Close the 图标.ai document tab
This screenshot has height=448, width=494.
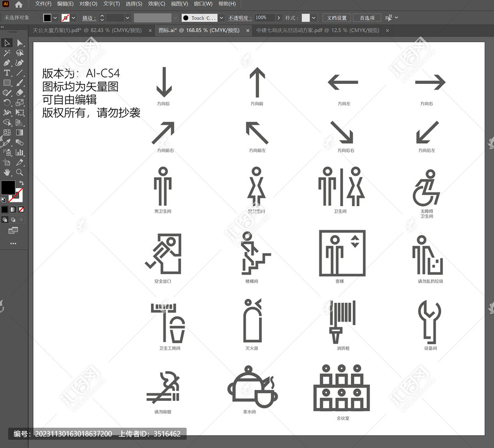pyautogui.click(x=248, y=31)
